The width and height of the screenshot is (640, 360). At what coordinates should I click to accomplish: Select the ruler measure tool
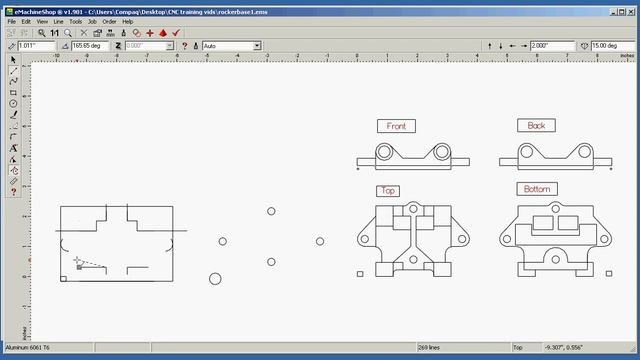tap(13, 181)
